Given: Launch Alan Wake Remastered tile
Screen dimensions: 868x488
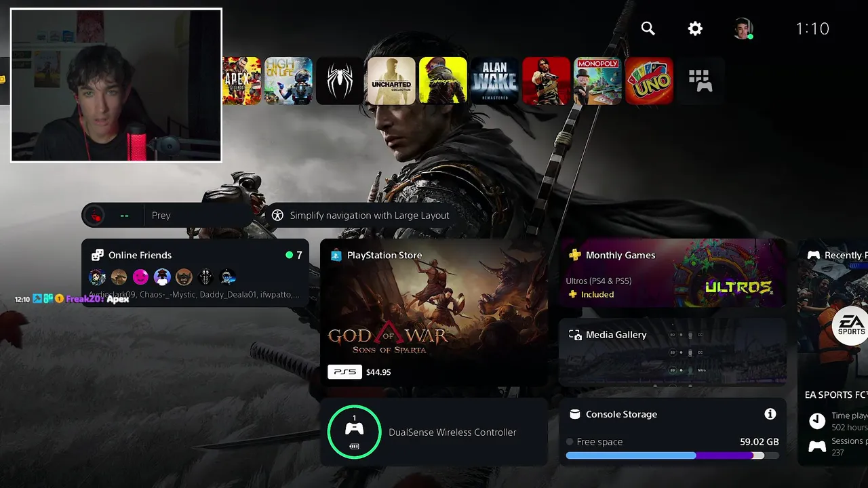Looking at the screenshot, I should (494, 81).
